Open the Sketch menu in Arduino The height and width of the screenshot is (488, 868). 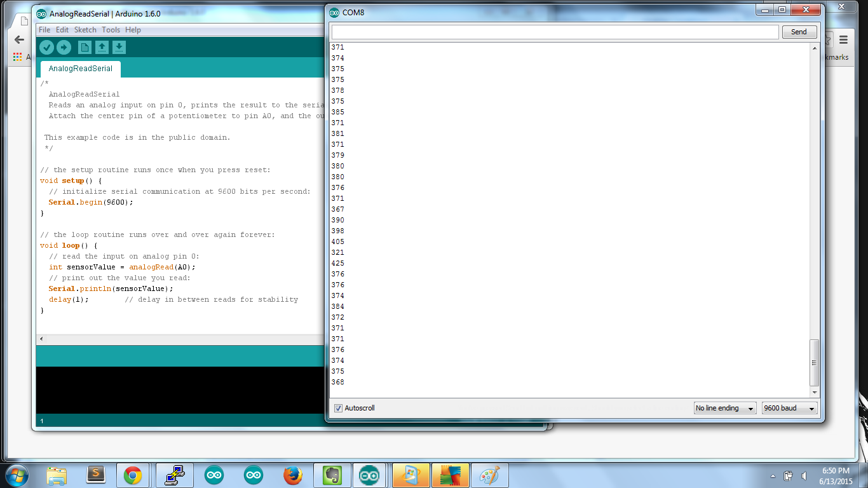(x=85, y=30)
